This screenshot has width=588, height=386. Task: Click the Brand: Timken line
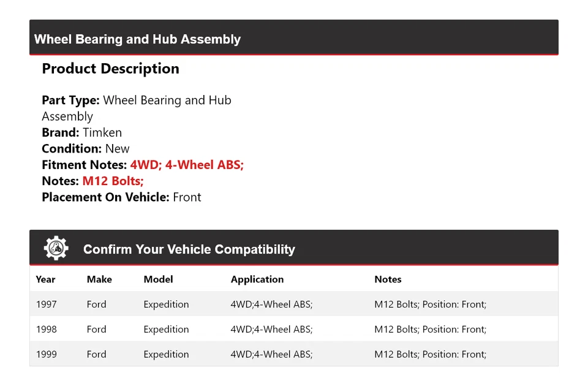[81, 132]
